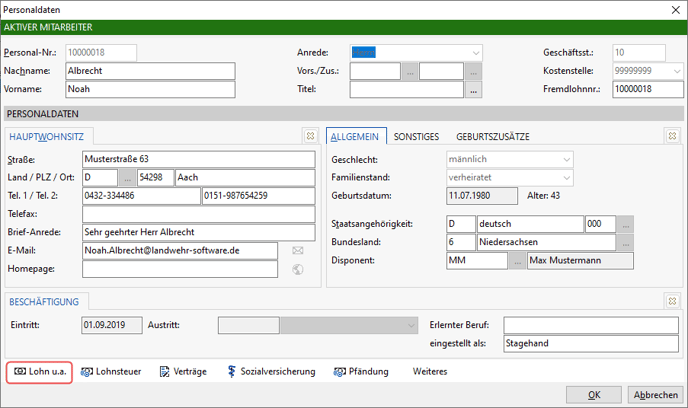This screenshot has height=408, width=688.
Task: Click the Eintritt date field 01.09.2019
Action: (112, 325)
